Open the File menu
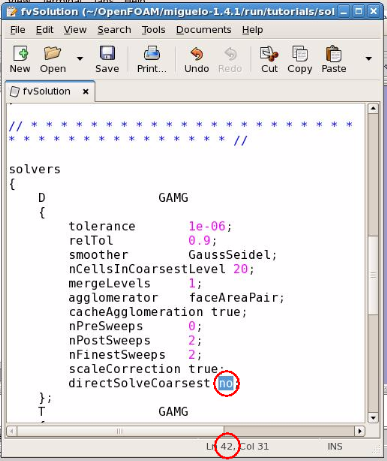 (x=18, y=30)
